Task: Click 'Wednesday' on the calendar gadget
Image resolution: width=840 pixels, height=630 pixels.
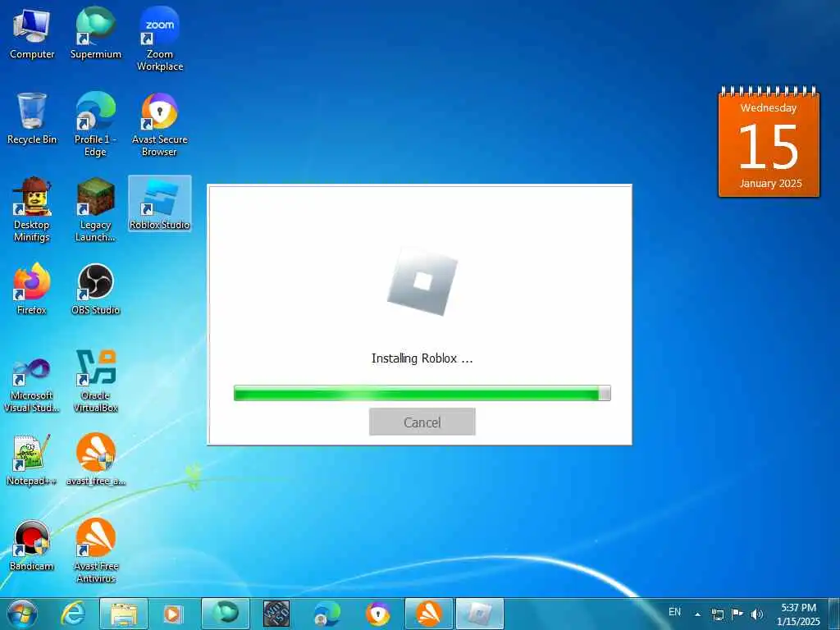Action: 768,107
